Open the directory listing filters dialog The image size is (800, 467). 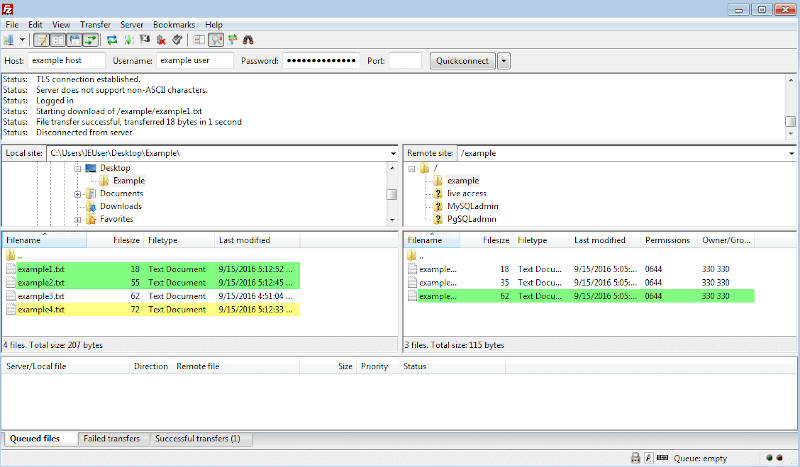199,40
